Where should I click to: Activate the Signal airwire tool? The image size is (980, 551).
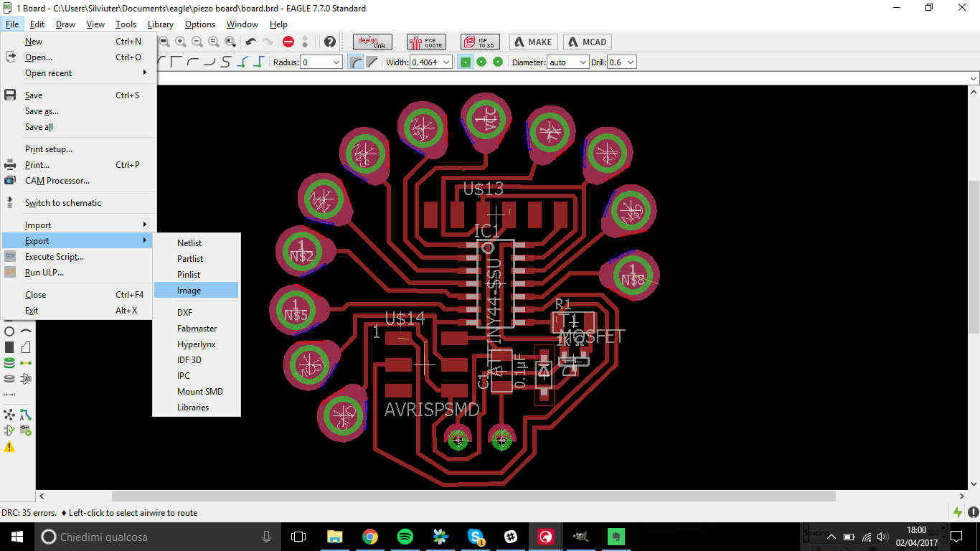pos(26,363)
